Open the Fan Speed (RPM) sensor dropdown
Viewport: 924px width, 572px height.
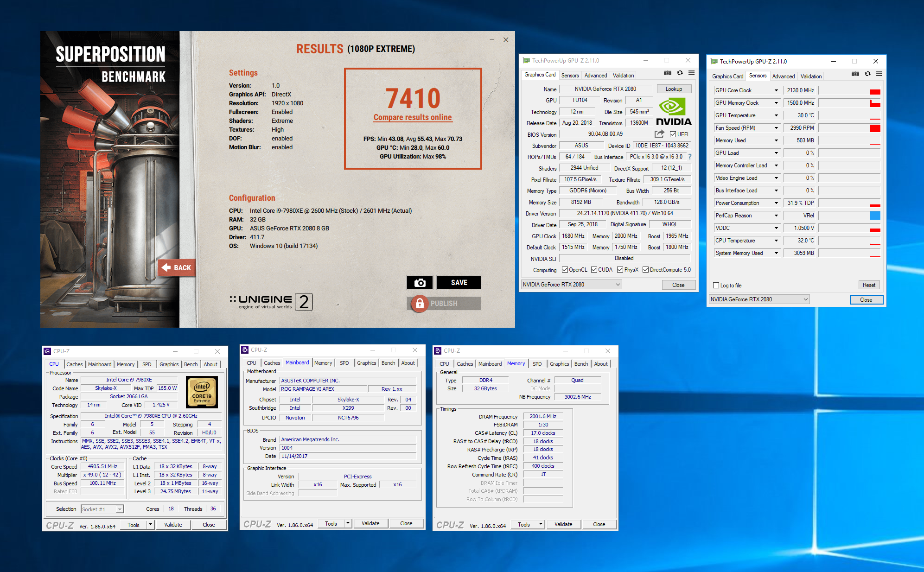[776, 128]
